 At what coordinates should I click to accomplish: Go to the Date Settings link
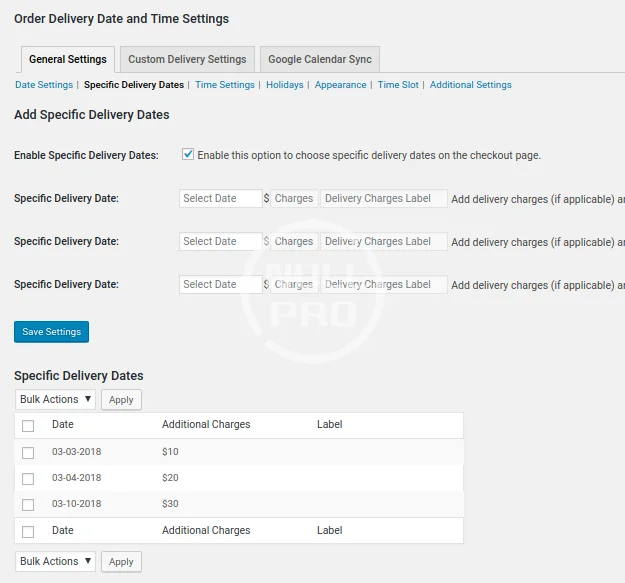44,85
